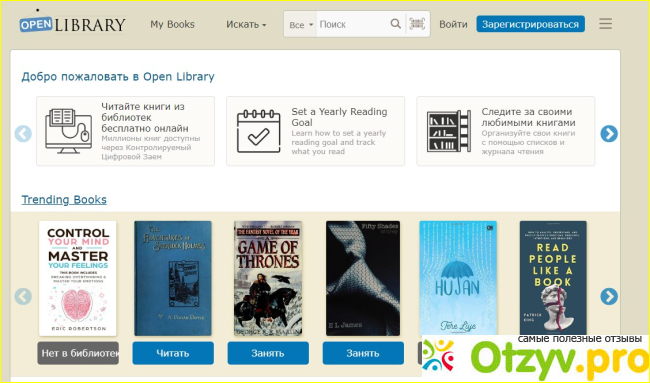The width and height of the screenshot is (650, 383).
Task: Click the bookshelf icon
Action: (449, 131)
